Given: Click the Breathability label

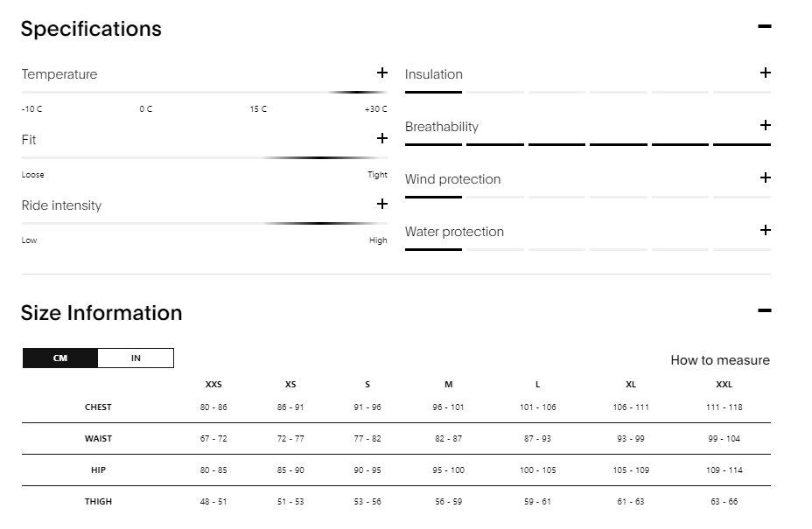Looking at the screenshot, I should click(x=442, y=127).
